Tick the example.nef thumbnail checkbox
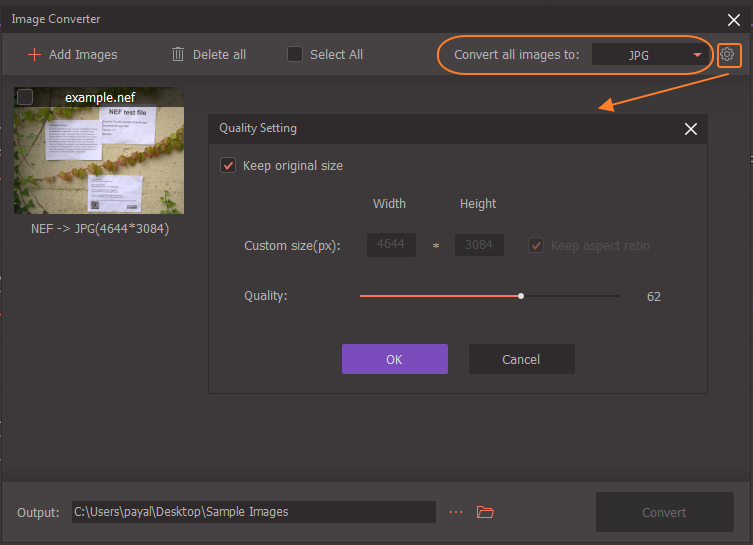753x545 pixels. coord(25,97)
